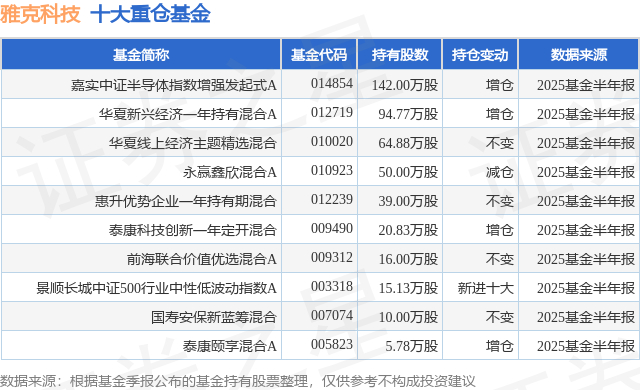The image size is (640, 390).
Task: Click fund code 014854
Action: coord(332,83)
